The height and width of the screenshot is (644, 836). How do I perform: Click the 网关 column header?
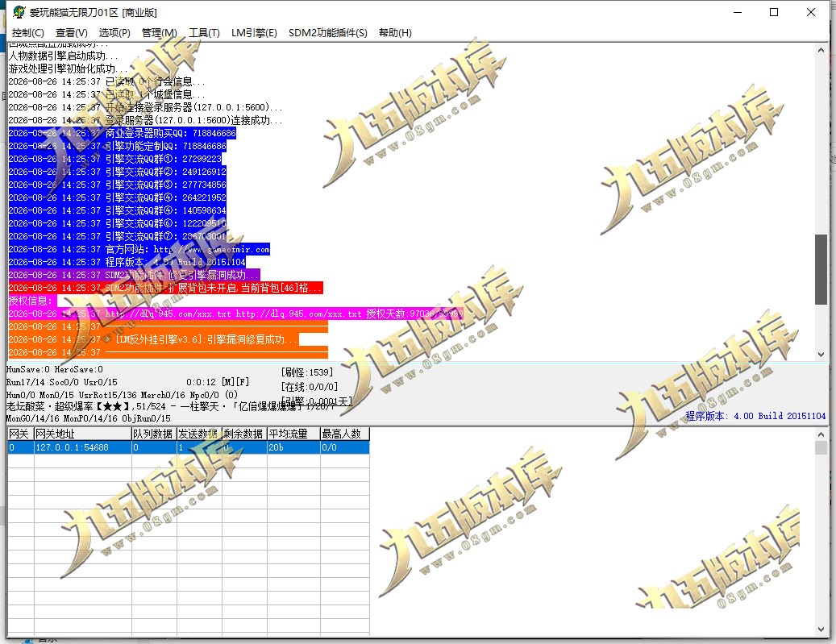20,434
